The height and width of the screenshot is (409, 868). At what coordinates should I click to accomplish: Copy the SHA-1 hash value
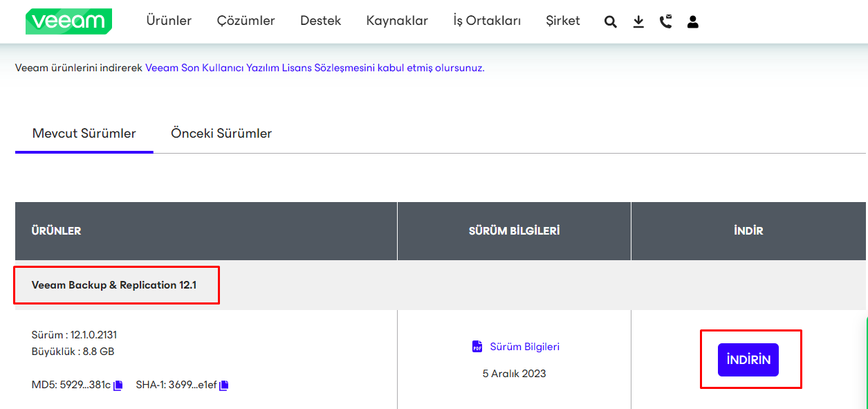(223, 385)
